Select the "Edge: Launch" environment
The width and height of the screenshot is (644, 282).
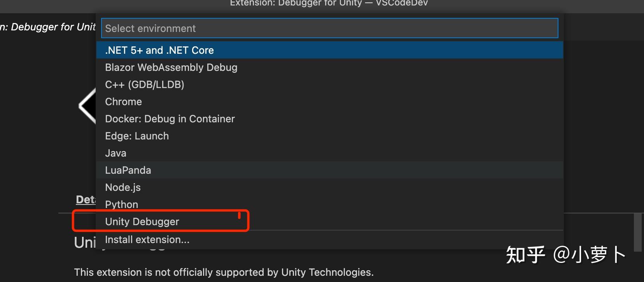(137, 136)
